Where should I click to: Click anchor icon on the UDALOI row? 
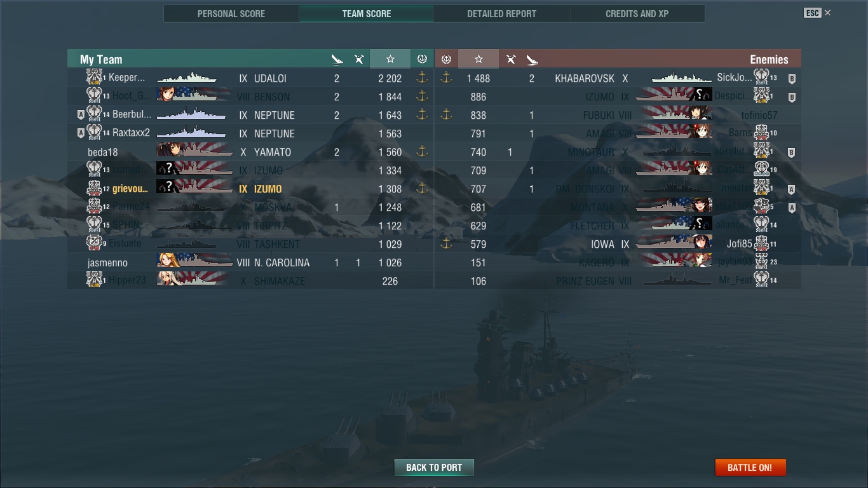422,78
